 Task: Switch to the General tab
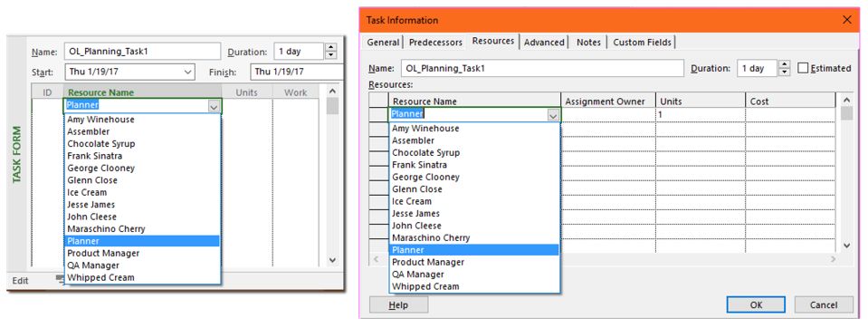(383, 42)
